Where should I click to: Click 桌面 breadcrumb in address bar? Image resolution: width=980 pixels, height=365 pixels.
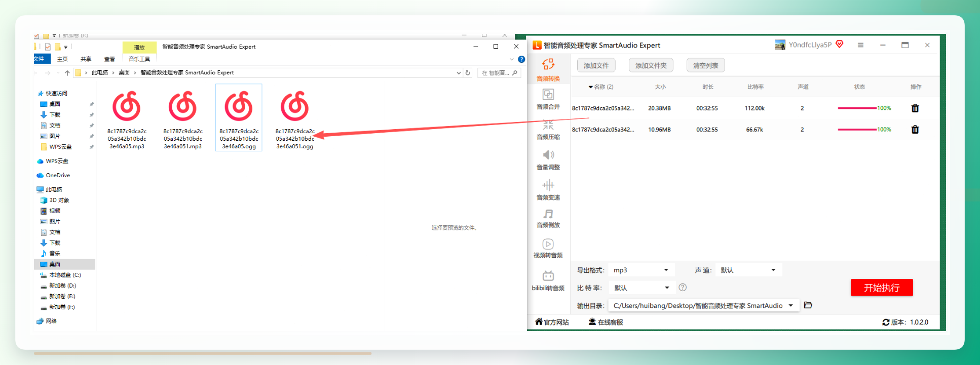124,73
